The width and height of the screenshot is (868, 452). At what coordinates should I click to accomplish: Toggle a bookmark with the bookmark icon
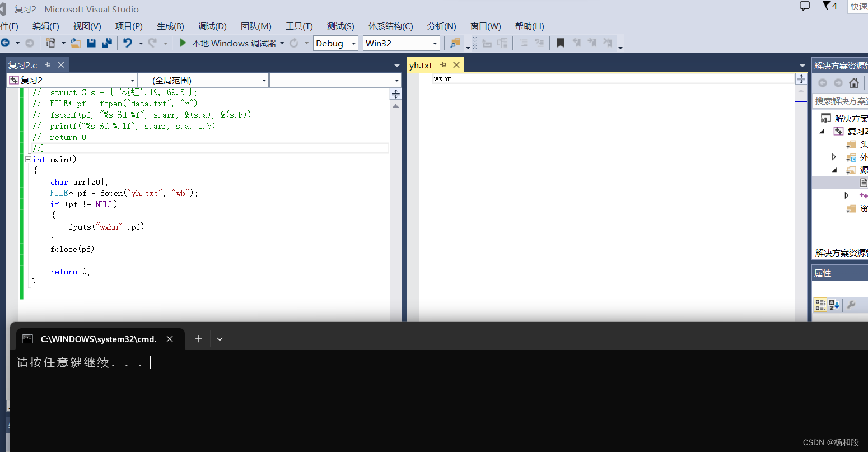560,43
